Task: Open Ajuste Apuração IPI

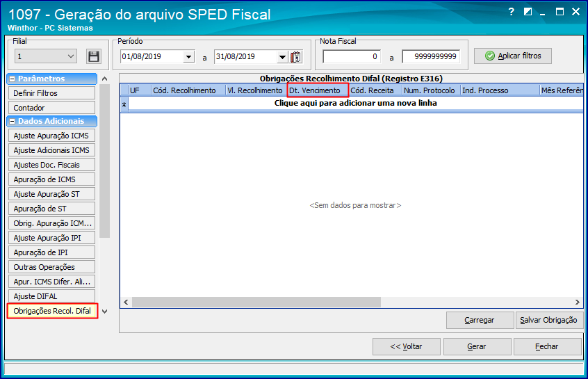Action: click(51, 238)
